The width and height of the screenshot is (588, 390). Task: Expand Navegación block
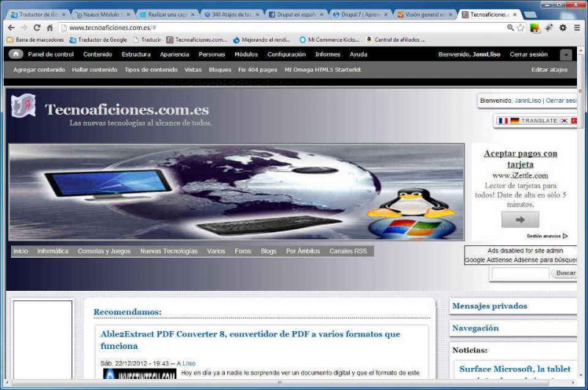pyautogui.click(x=475, y=328)
